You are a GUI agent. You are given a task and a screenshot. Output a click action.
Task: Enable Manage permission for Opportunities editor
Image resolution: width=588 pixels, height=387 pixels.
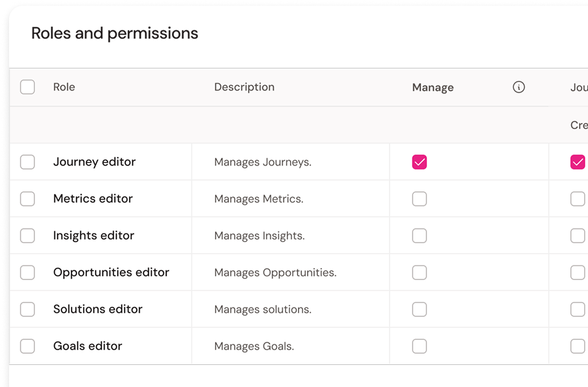pos(420,273)
